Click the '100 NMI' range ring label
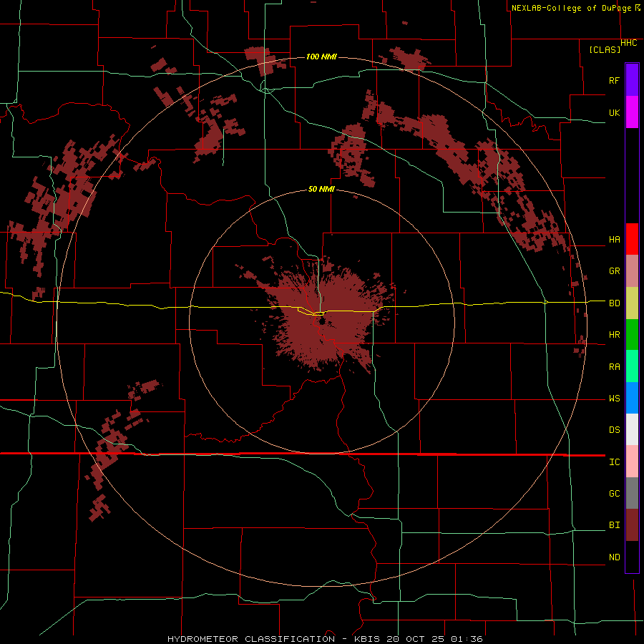The height and width of the screenshot is (644, 644). tap(321, 57)
